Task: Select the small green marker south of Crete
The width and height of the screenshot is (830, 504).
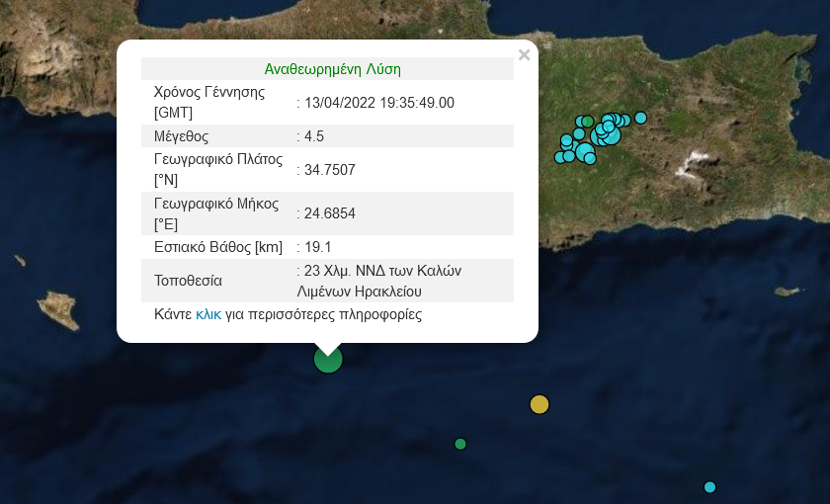Action: point(460,444)
